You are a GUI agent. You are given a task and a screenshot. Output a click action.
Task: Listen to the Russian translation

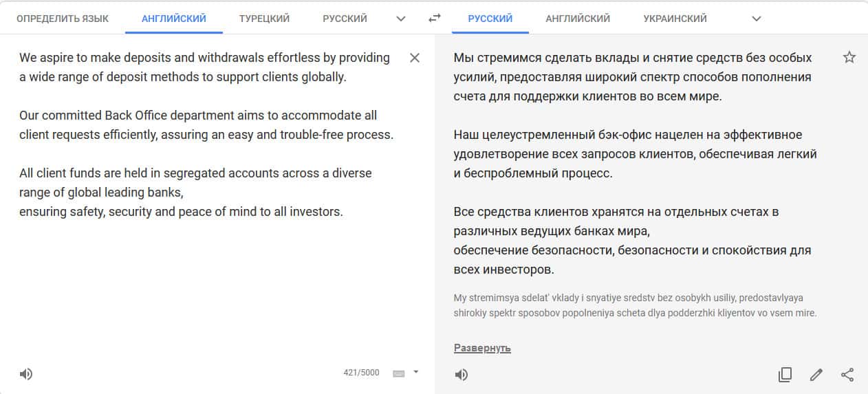click(x=462, y=375)
